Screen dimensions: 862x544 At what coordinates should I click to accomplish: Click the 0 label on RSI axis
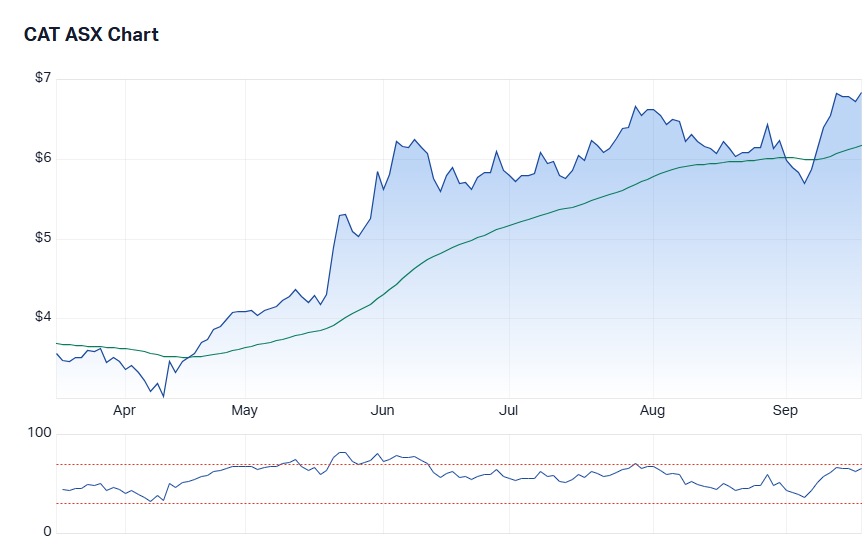(x=46, y=532)
